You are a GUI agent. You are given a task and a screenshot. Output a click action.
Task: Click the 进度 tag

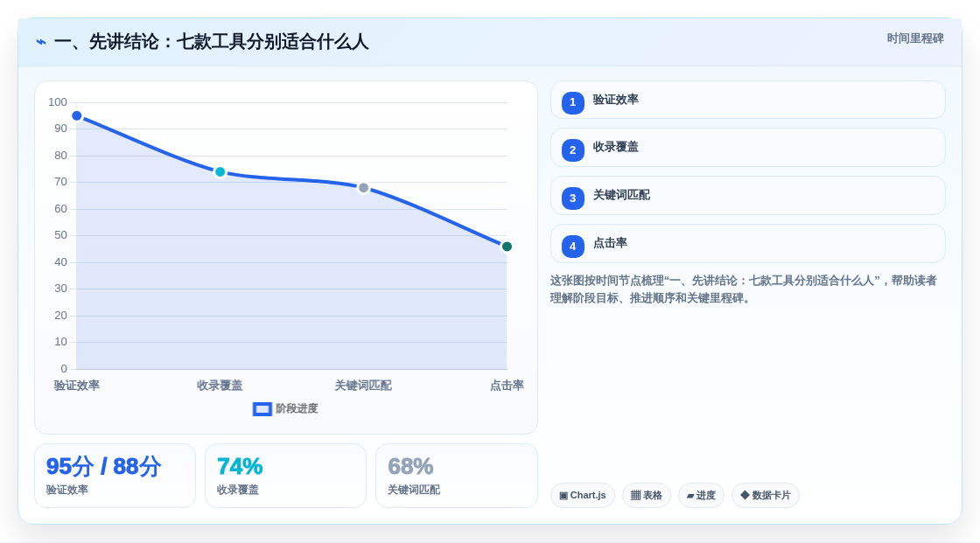[x=701, y=496]
